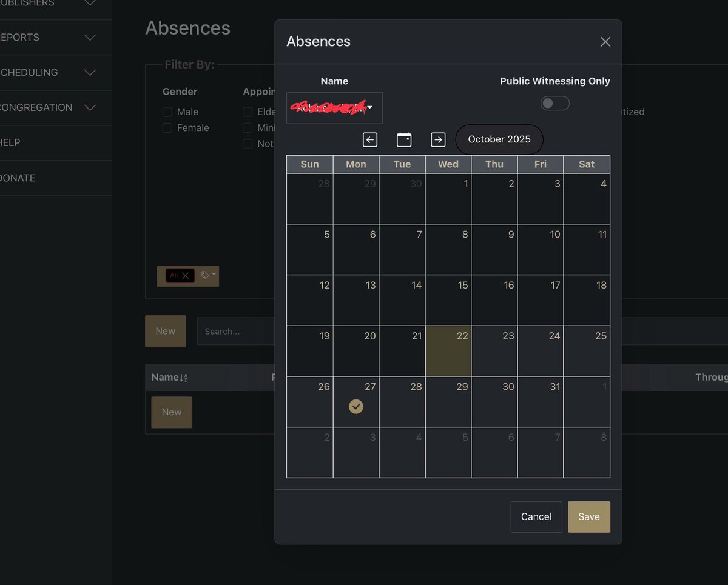Select October 15 in the calendar

(448, 300)
